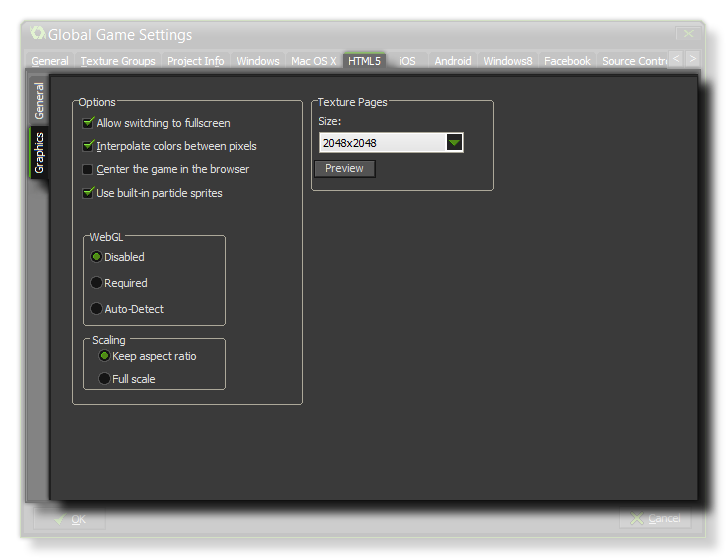Click the 2048x2048 size field

(x=381, y=143)
